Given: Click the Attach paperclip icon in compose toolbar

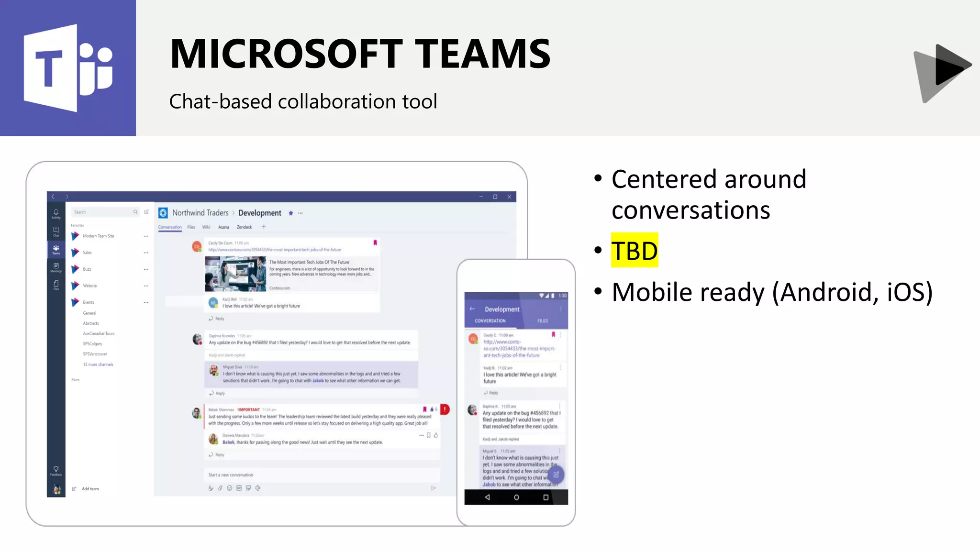Looking at the screenshot, I should coord(220,488).
